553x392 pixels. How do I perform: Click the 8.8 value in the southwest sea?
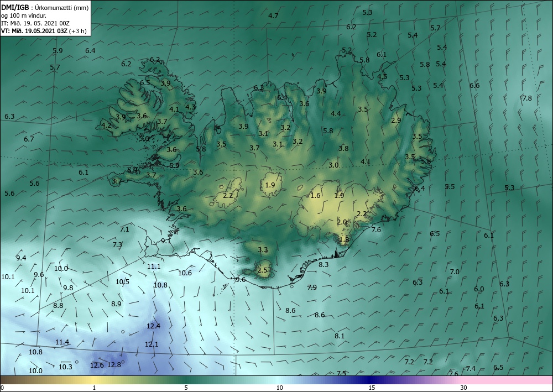pos(58,306)
